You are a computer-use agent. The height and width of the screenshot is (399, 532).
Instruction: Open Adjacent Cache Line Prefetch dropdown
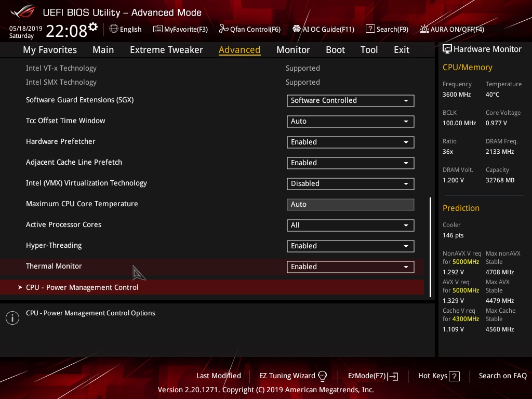coord(351,163)
